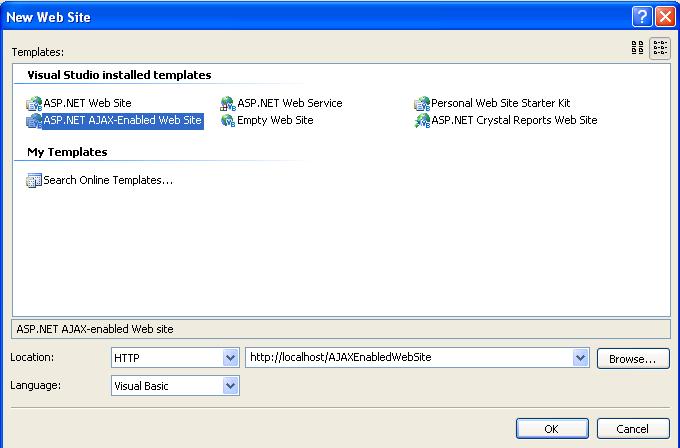The image size is (680, 448).
Task: Pick the Empty Web Site template icon
Action: coord(228,121)
